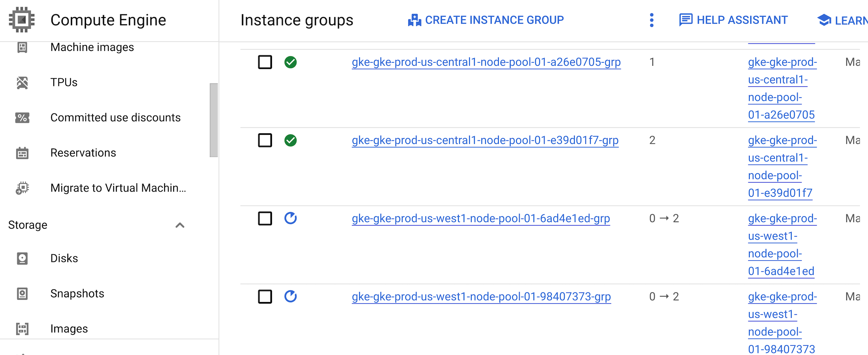Screen dimensions: 868x355
Task: Select the TPUs sidebar icon
Action: (22, 82)
